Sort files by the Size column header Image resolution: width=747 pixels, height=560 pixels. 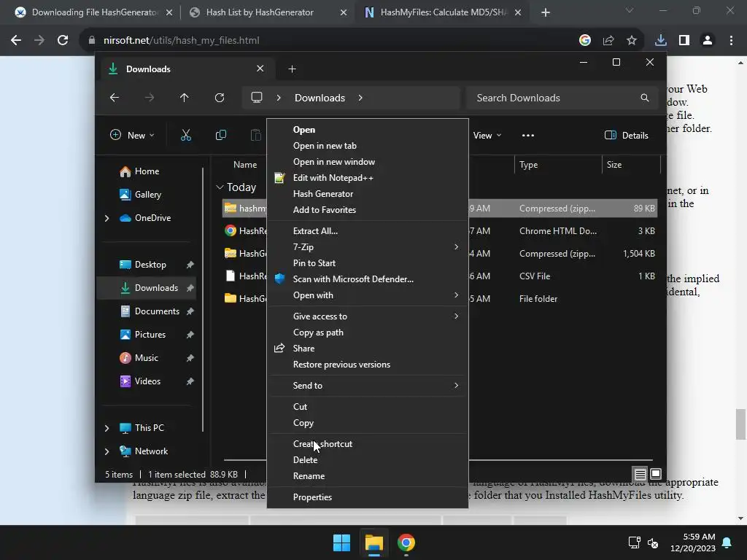pos(631,165)
